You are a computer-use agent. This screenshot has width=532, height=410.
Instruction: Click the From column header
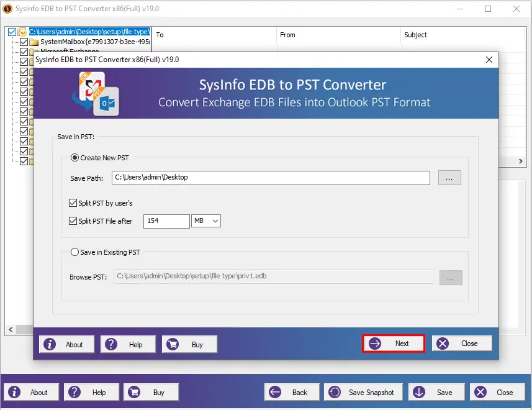coord(338,35)
